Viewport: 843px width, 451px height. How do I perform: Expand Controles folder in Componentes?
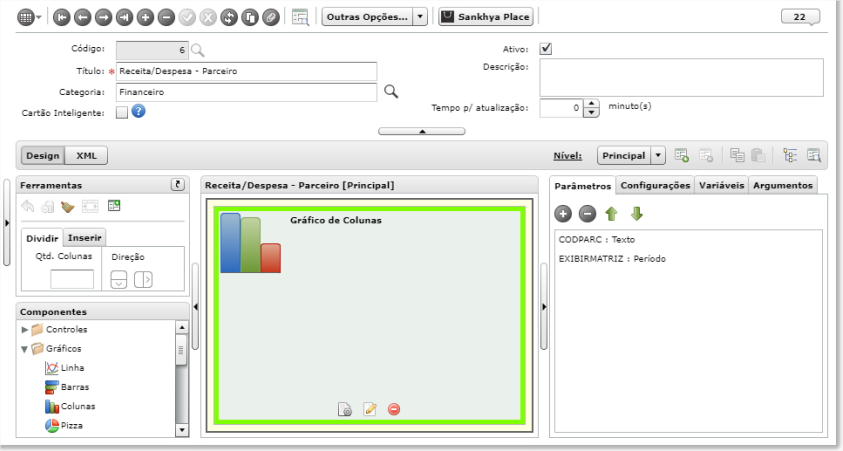point(25,330)
